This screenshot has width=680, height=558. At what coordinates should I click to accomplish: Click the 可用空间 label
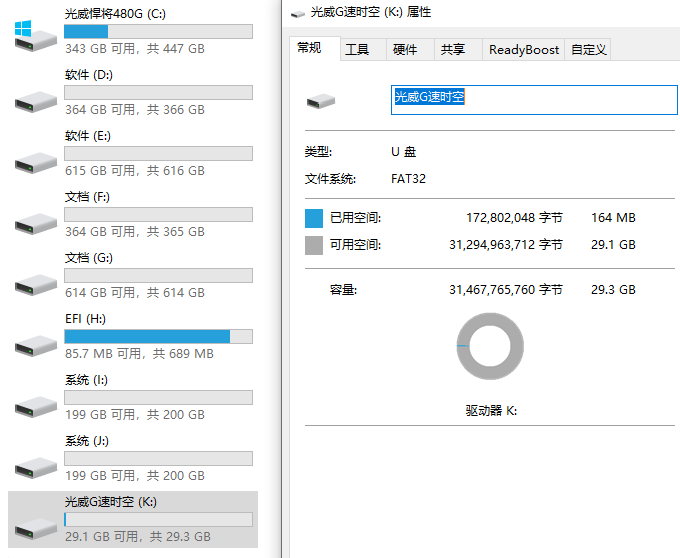[355, 245]
